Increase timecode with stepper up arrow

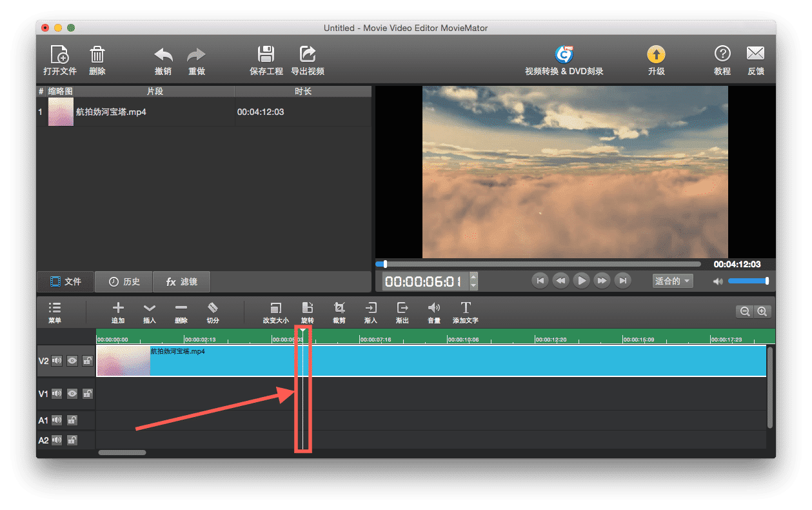pyautogui.click(x=474, y=277)
